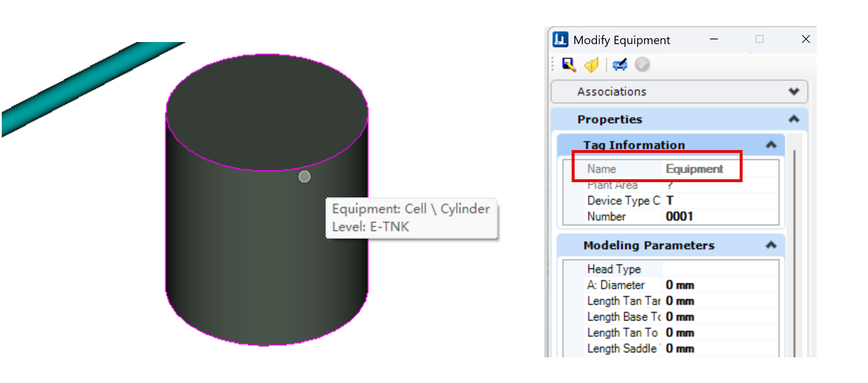The height and width of the screenshot is (383, 868).
Task: Click the 'Length Saddle' property label
Action: click(x=624, y=349)
